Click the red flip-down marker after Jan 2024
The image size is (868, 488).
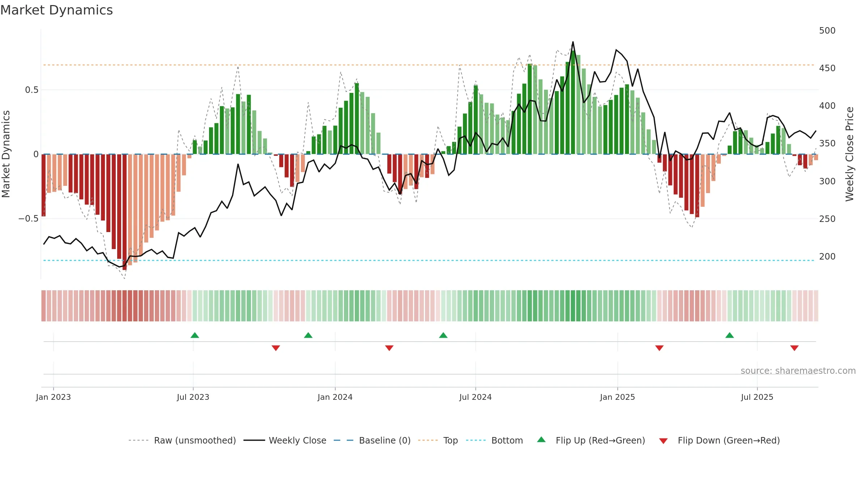pos(389,348)
